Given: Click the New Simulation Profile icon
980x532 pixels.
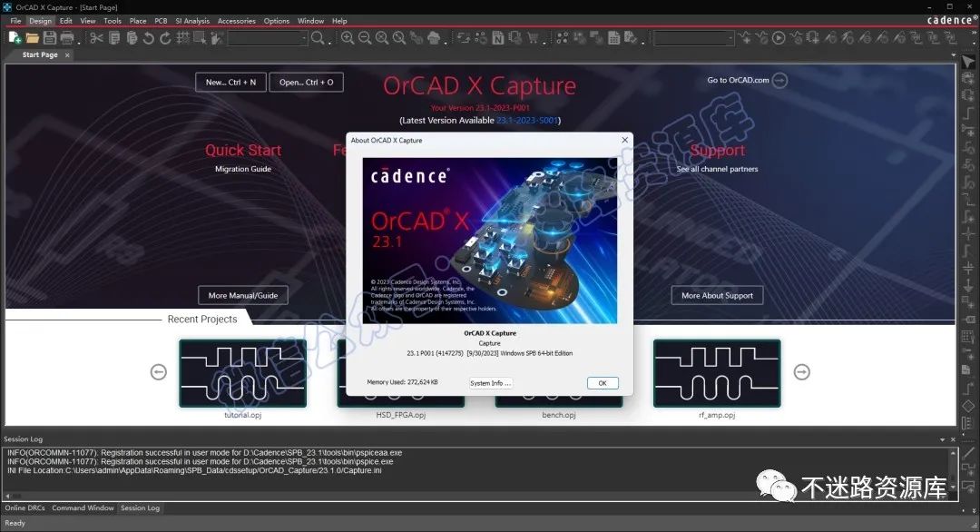Looking at the screenshot, I should click(745, 37).
